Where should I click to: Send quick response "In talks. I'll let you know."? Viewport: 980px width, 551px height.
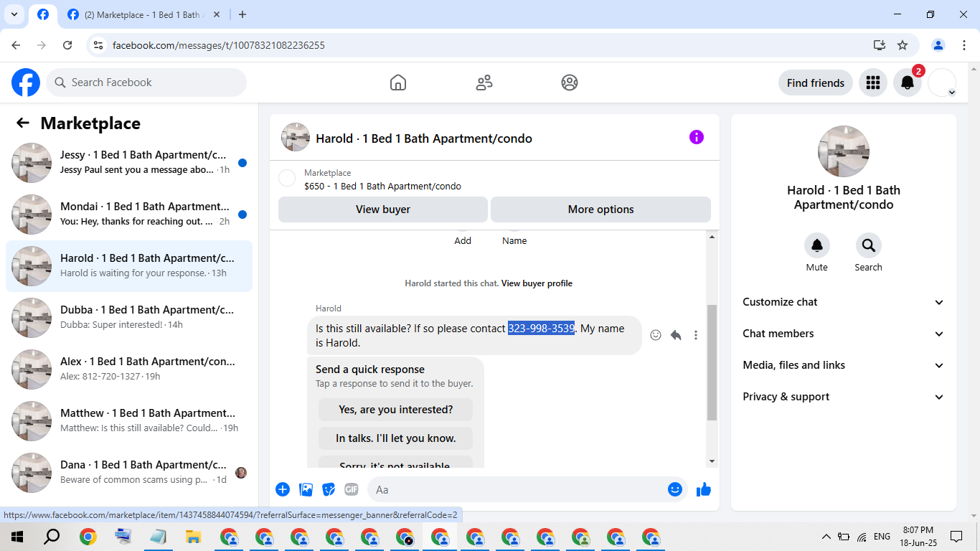click(396, 438)
